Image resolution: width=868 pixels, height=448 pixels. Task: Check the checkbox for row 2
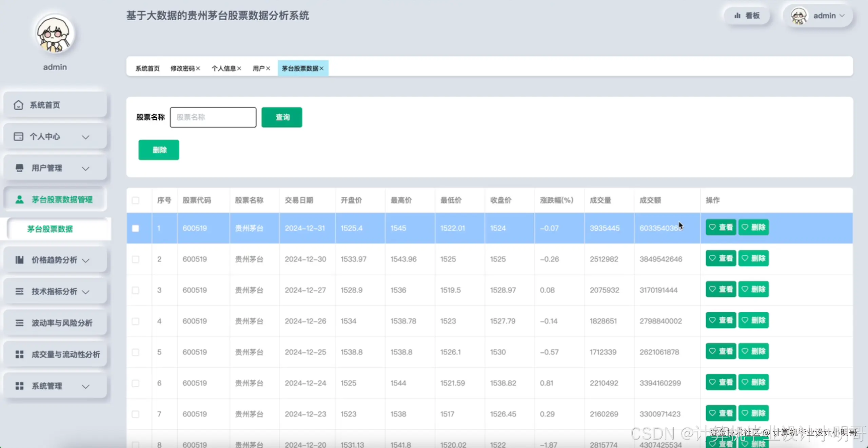click(135, 259)
